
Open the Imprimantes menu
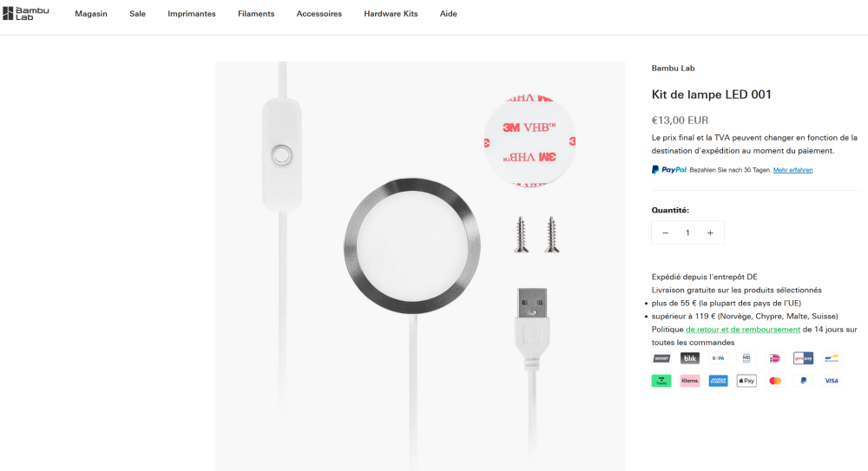(192, 14)
